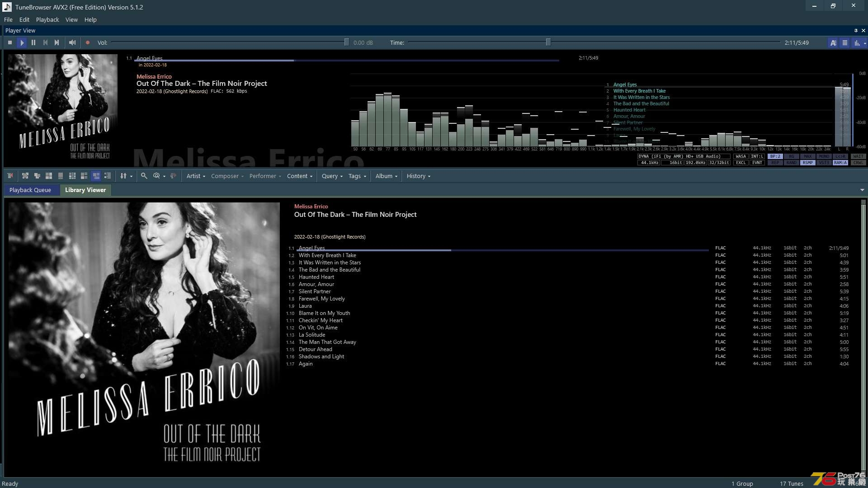Viewport: 868px width, 488px height.
Task: Stop playback with the stop button
Action: [9, 42]
